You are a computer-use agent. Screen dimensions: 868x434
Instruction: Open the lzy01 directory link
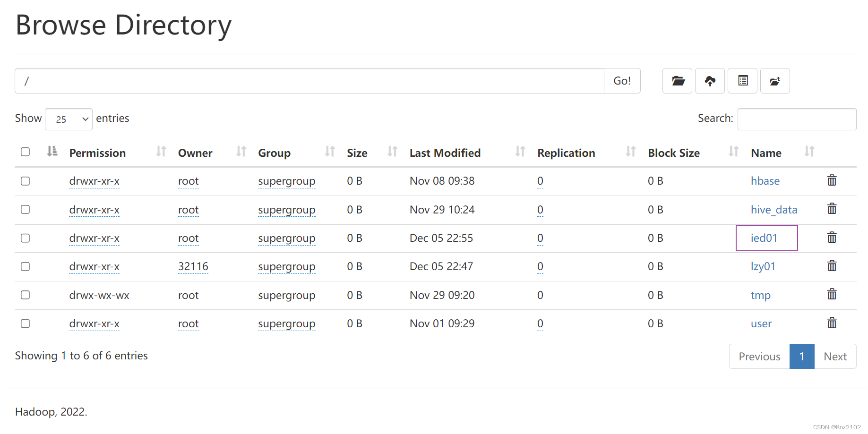tap(763, 266)
